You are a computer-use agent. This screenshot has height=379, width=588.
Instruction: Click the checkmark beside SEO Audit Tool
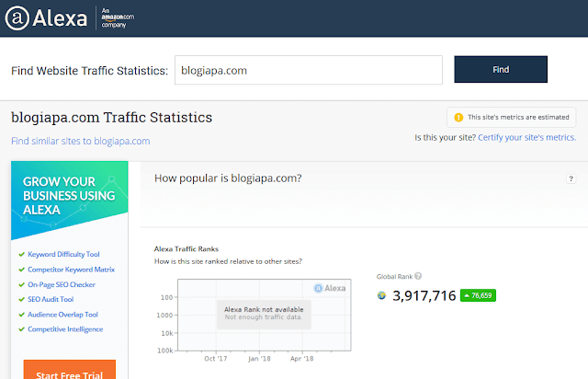coord(21,299)
